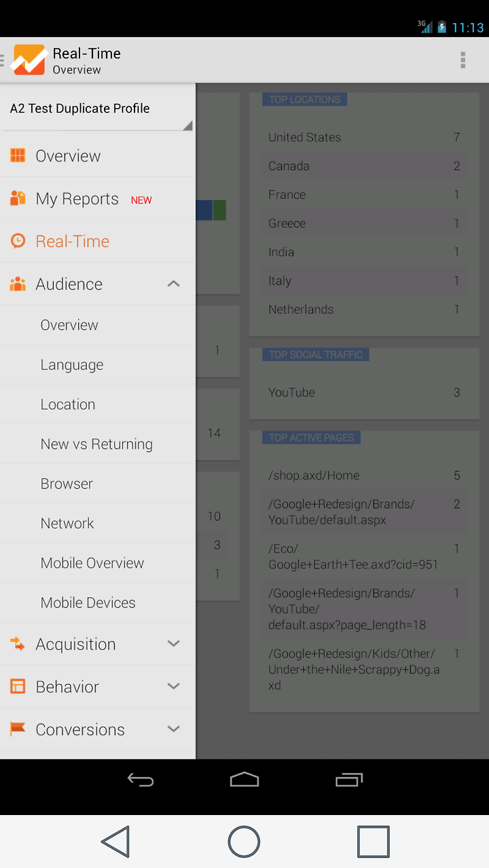489x868 pixels.
Task: Tap the green bar chart segment
Action: pos(219,210)
